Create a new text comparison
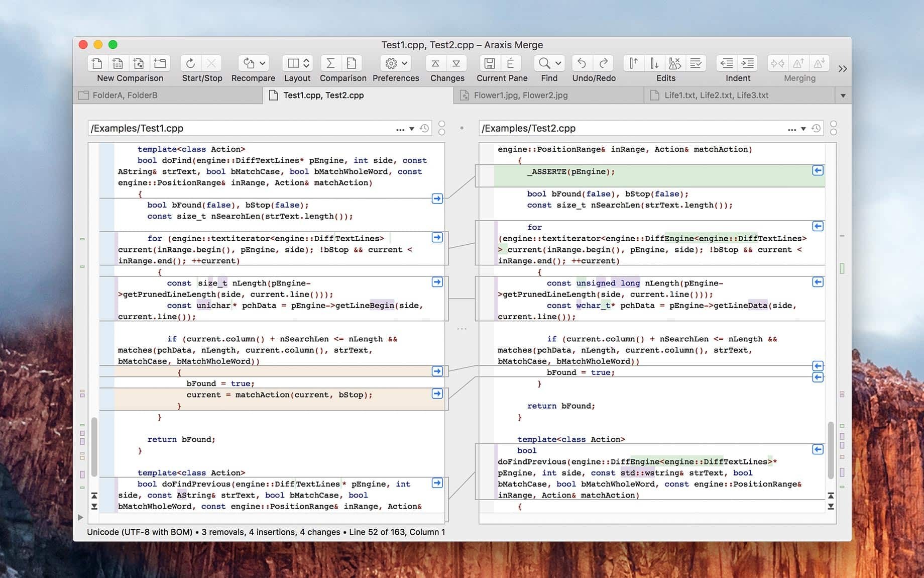The image size is (924, 578). tap(96, 63)
